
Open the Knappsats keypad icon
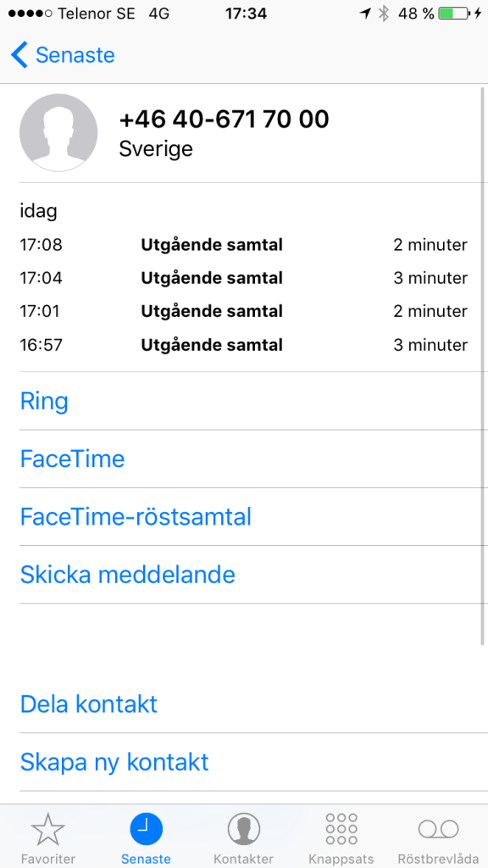click(x=341, y=829)
